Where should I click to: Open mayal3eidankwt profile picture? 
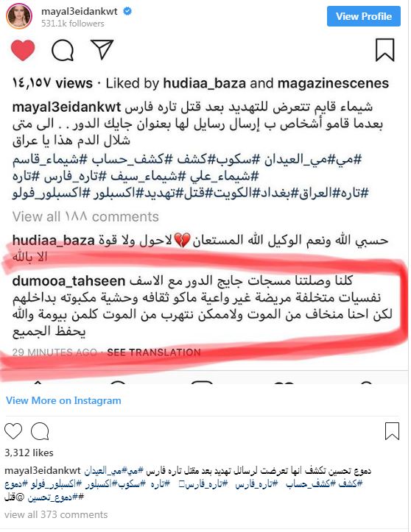coord(19,16)
